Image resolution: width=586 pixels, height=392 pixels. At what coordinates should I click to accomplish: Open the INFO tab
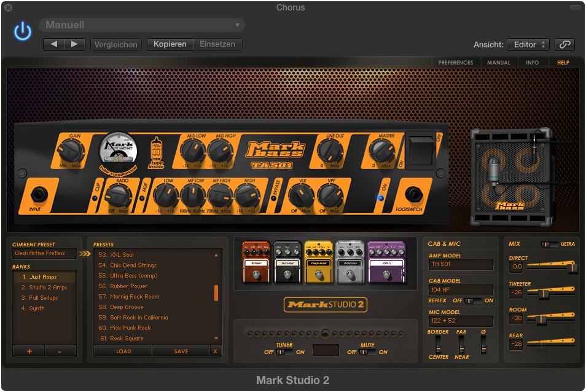(x=532, y=63)
